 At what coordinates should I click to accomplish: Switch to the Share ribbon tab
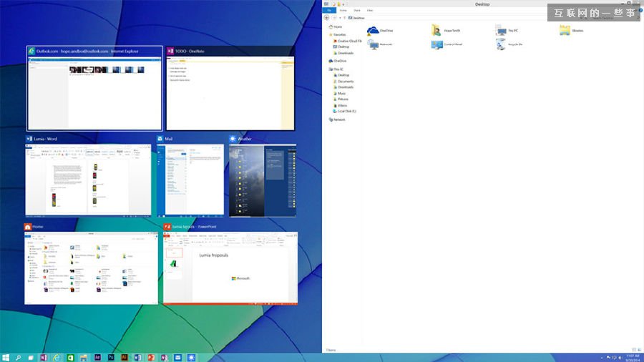tap(357, 10)
